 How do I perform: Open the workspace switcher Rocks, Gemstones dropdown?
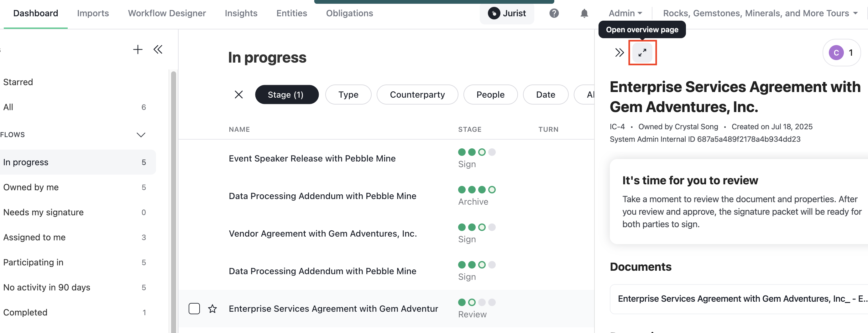click(x=760, y=13)
